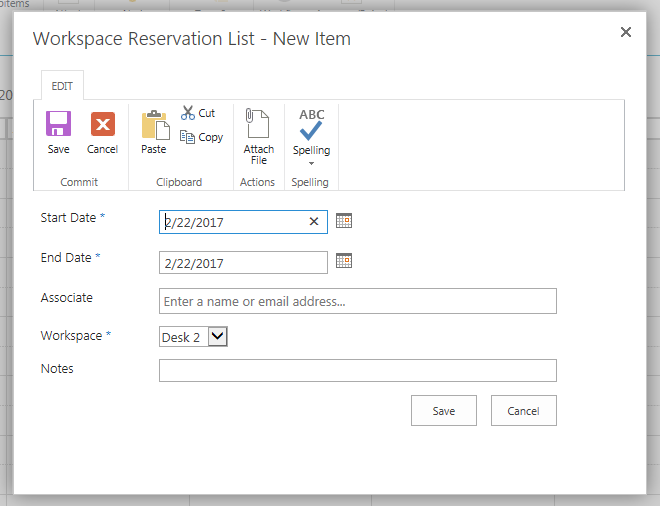The height and width of the screenshot is (506, 660).
Task: Clear the Start Date field with X
Action: (x=314, y=221)
